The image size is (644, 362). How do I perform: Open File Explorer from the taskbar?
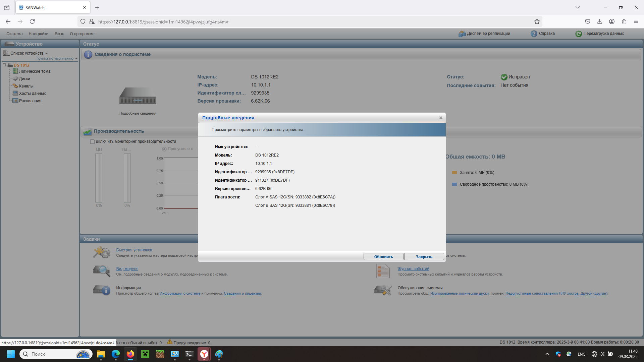pyautogui.click(x=101, y=354)
